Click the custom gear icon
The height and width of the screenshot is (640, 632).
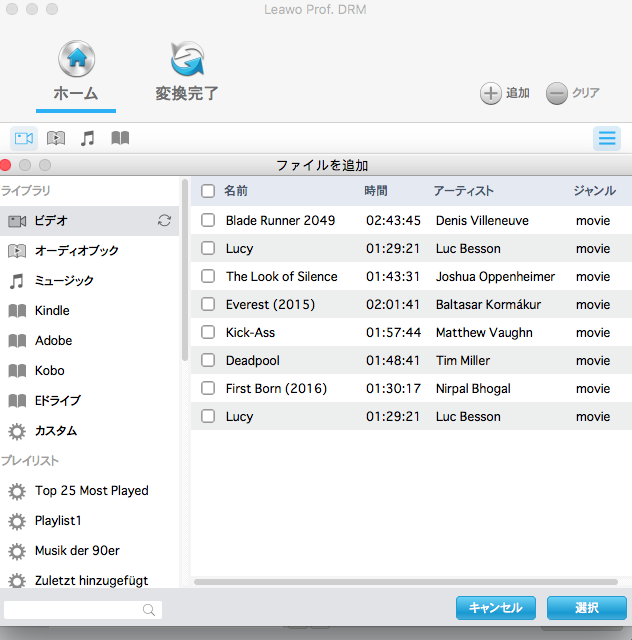(17, 431)
